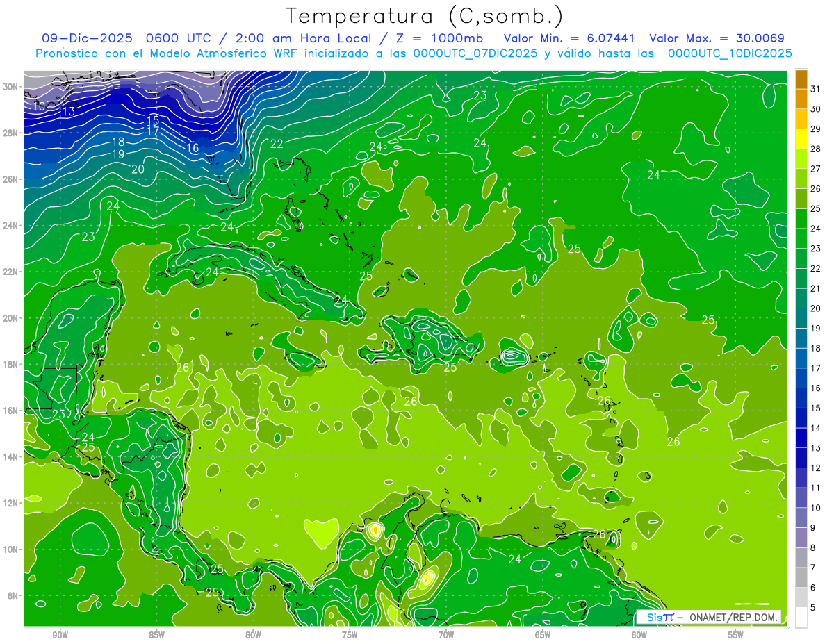The height and width of the screenshot is (644, 834).
Task: Click the '10' contour label on the map
Action: pyautogui.click(x=39, y=106)
